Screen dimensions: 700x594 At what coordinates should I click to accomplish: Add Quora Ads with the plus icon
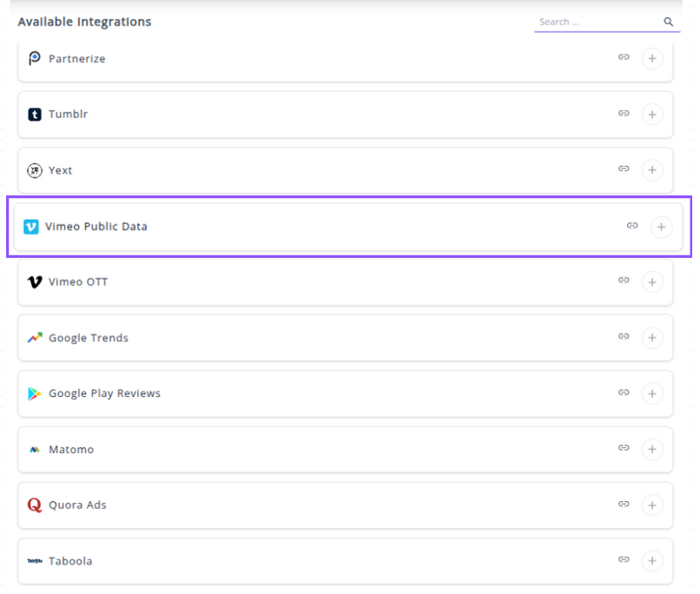pyautogui.click(x=652, y=505)
